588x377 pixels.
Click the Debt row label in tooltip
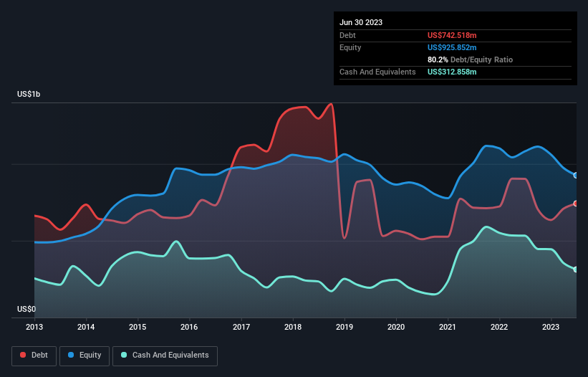pyautogui.click(x=347, y=35)
